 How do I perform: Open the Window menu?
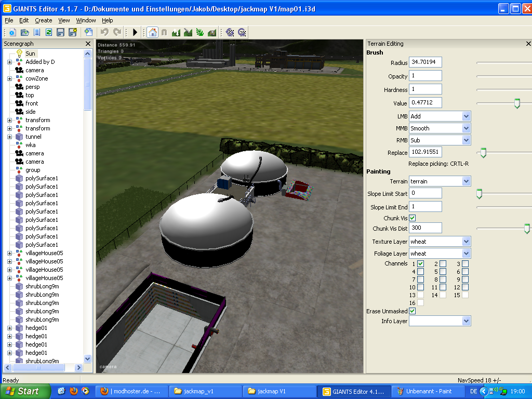point(86,20)
